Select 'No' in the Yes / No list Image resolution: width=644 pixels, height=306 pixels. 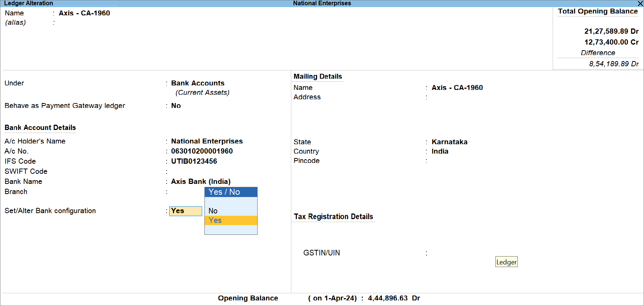213,211
